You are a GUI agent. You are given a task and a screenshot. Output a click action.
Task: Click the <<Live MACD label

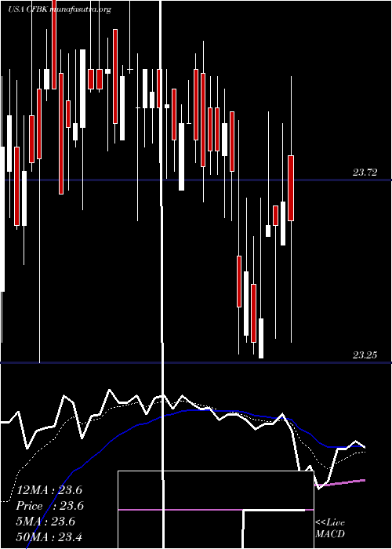330,528
